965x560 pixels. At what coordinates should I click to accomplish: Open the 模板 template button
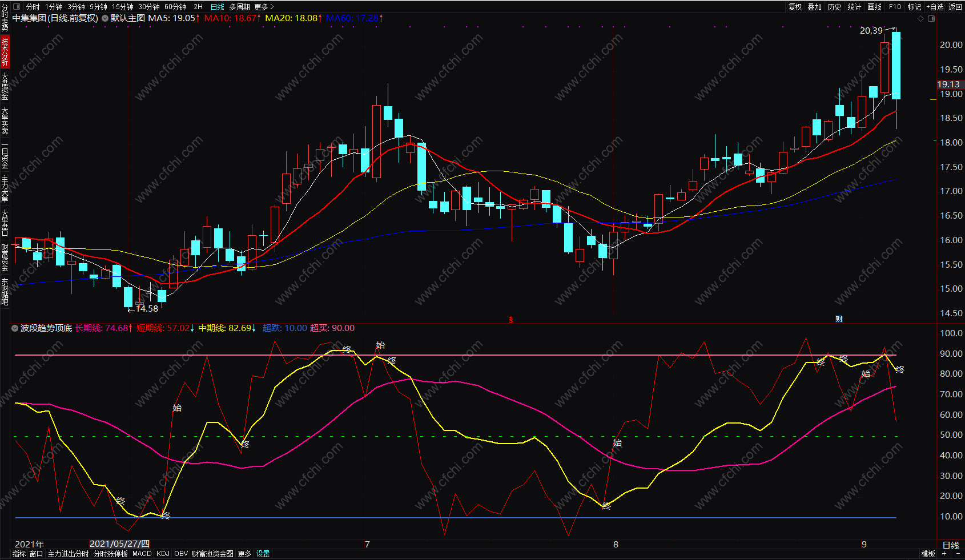[x=928, y=554]
